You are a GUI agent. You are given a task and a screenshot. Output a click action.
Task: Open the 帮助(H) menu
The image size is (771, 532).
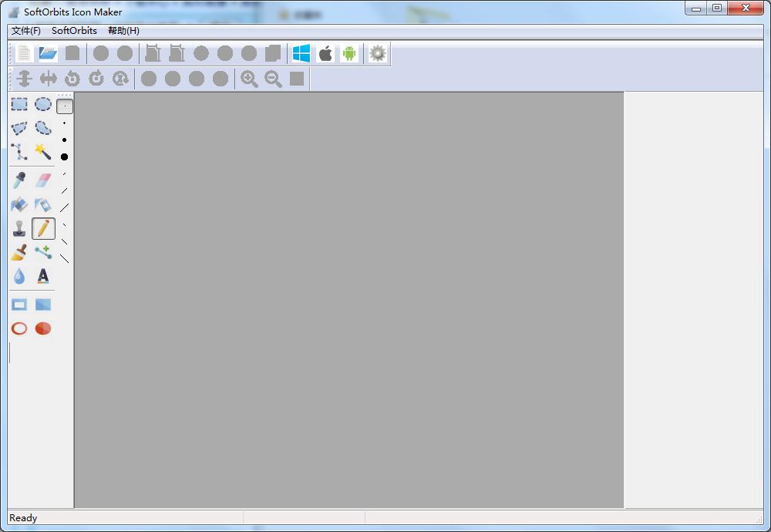[123, 30]
